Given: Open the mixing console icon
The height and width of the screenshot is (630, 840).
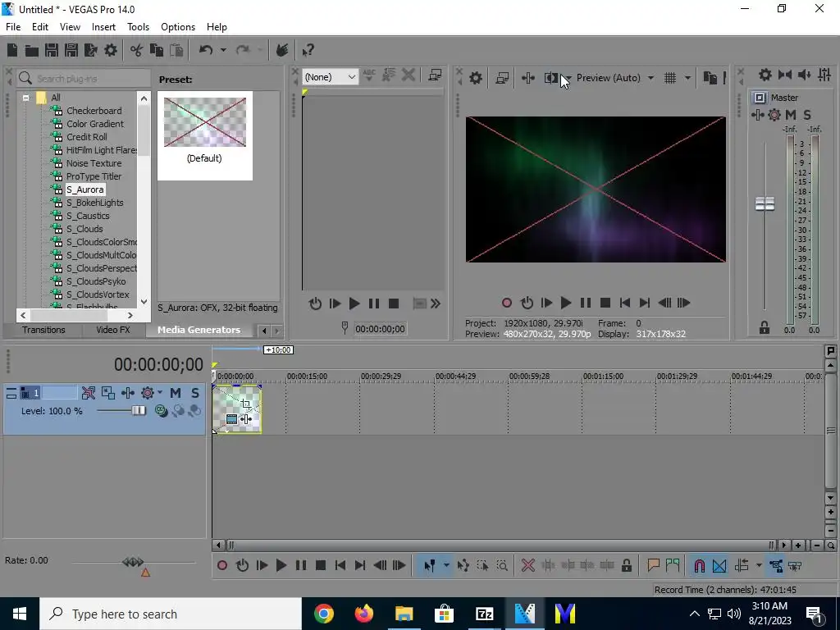Looking at the screenshot, I should (x=824, y=75).
